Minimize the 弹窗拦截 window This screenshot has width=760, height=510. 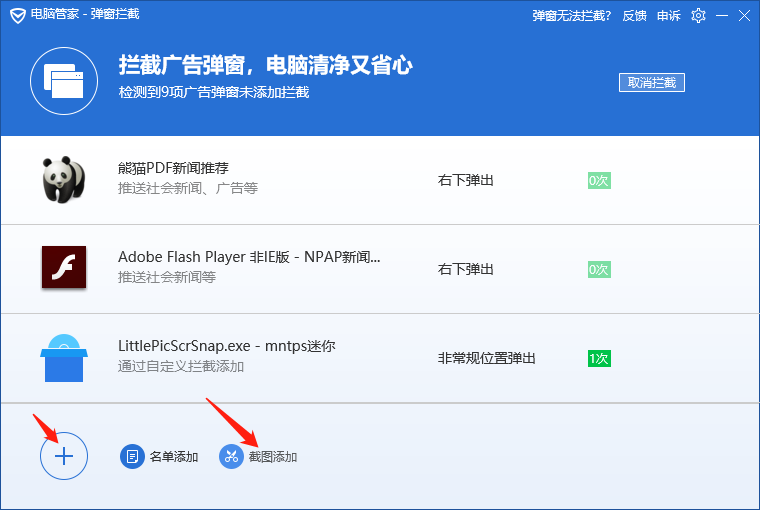click(x=720, y=15)
